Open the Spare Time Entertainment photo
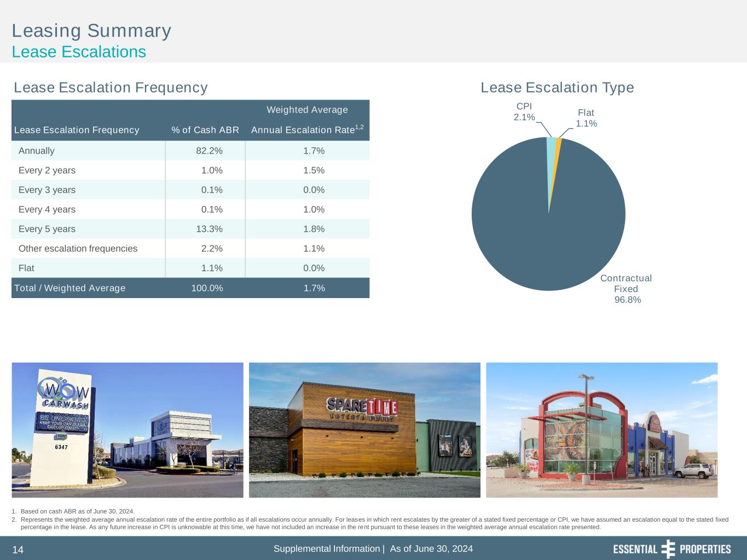Image resolution: width=747 pixels, height=560 pixels. (364, 430)
